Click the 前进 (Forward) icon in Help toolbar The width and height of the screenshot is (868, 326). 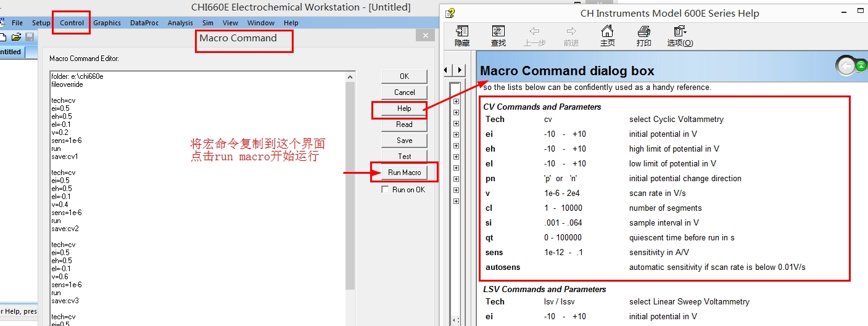coord(571,36)
